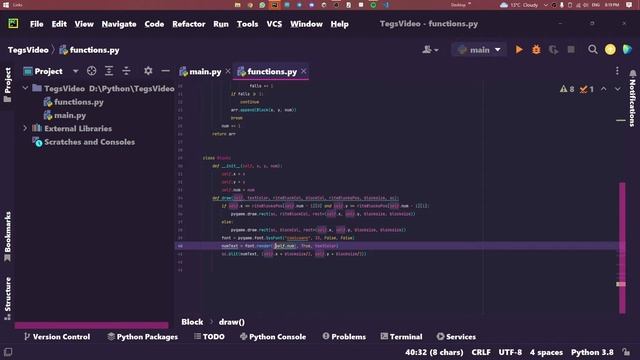Hide the Project panel with the minus icon
The image size is (640, 360).
coord(165,71)
